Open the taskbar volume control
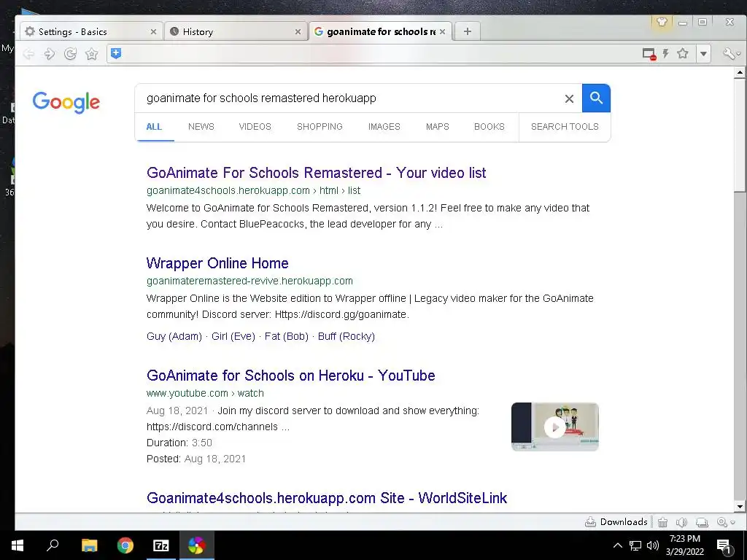 pyautogui.click(x=653, y=545)
